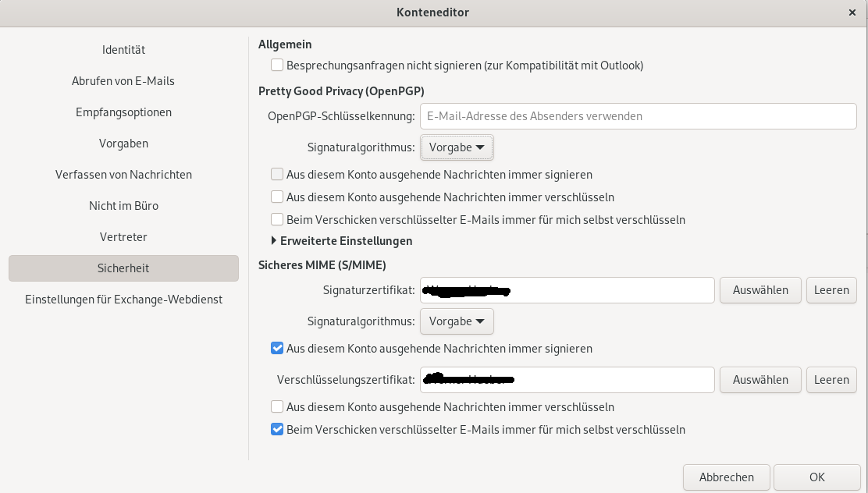Close the Konteneditor dialog window
The height and width of the screenshot is (493, 868).
pyautogui.click(x=852, y=12)
